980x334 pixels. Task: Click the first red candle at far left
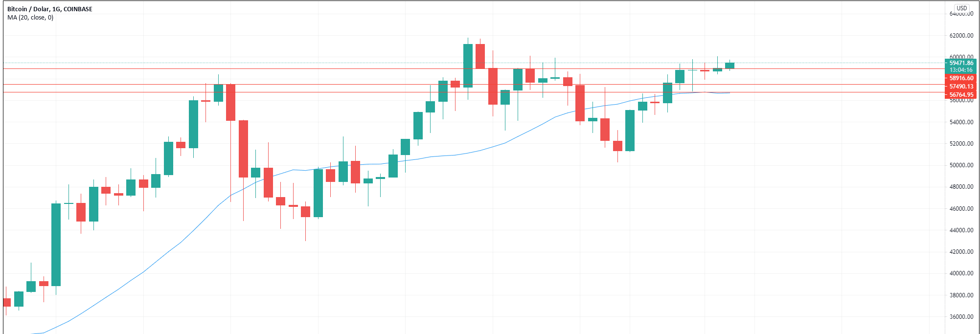(x=6, y=302)
